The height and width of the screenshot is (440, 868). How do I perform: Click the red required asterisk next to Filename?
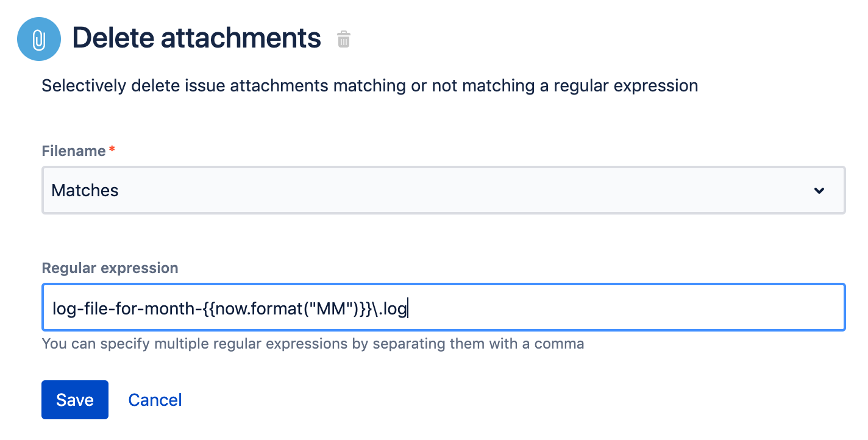(112, 150)
